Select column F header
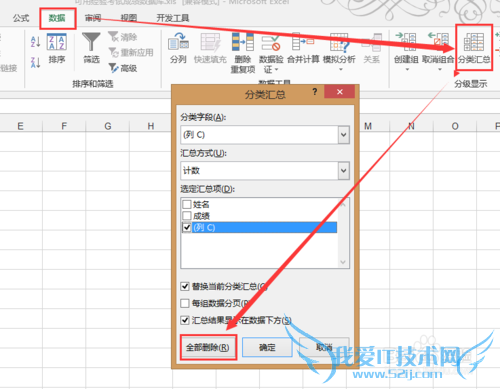500x389 pixels. point(64,126)
